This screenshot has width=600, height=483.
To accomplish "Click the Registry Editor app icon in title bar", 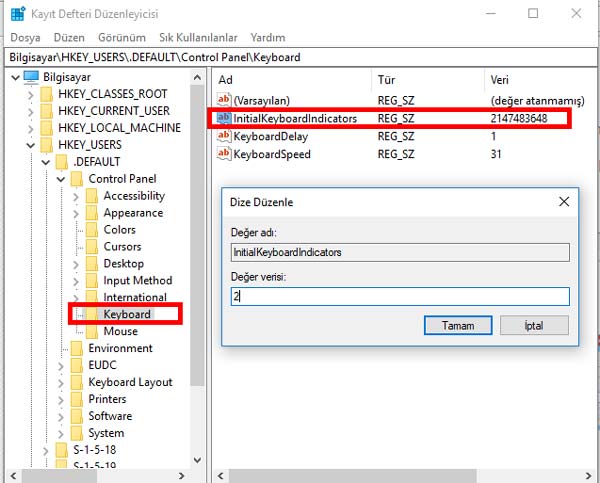I will pyautogui.click(x=18, y=13).
